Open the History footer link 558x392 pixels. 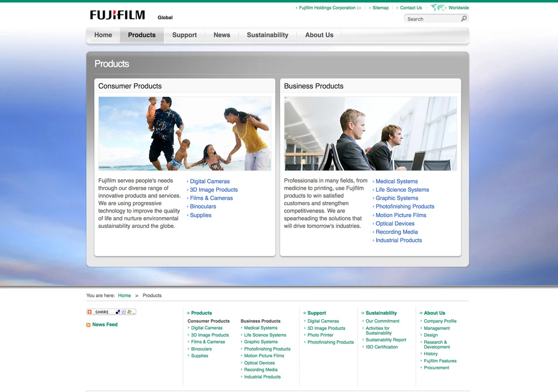(431, 354)
